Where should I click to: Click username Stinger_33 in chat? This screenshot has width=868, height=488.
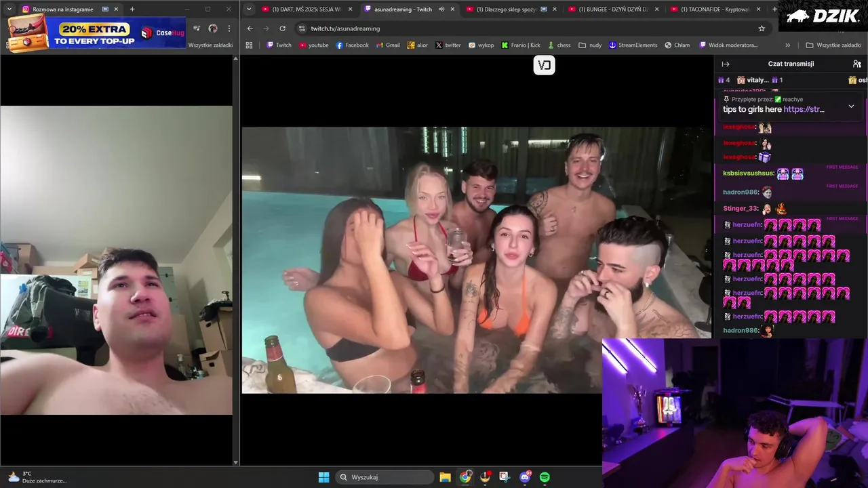pyautogui.click(x=740, y=209)
